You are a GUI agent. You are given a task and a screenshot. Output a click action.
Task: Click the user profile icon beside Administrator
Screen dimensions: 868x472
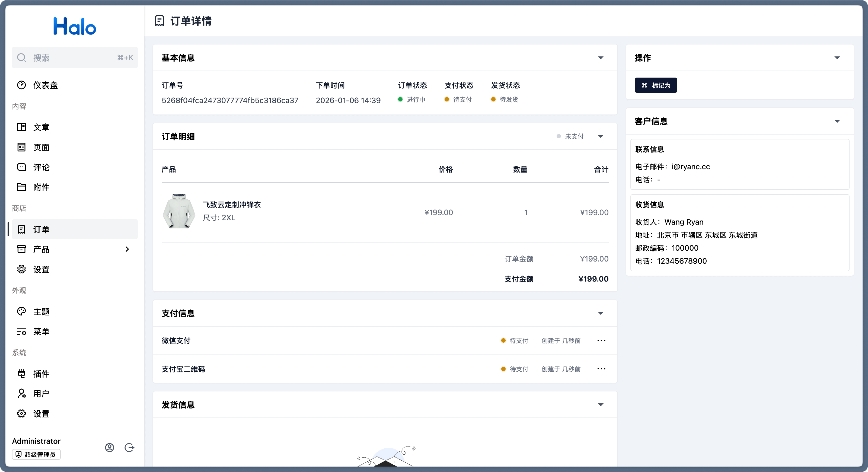[x=110, y=447]
